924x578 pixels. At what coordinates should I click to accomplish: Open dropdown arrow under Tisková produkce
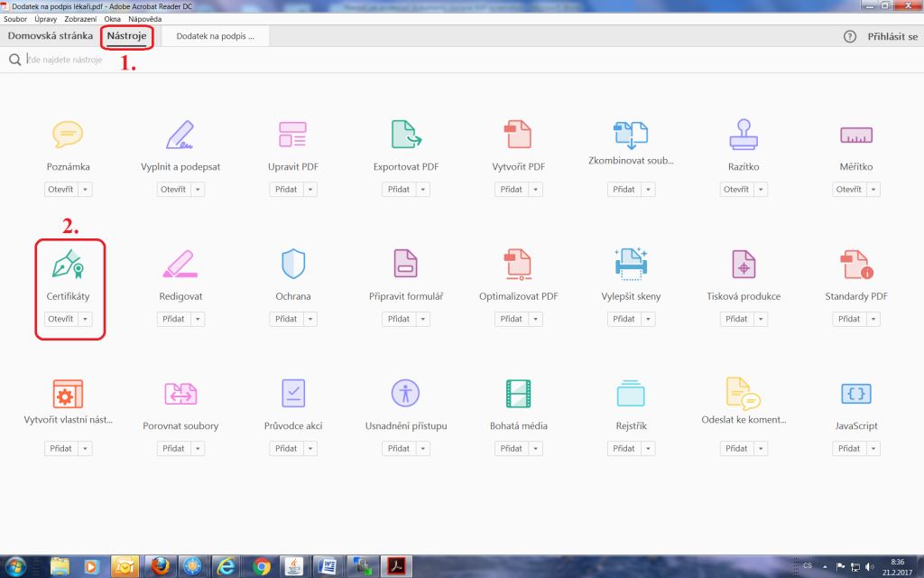tap(761, 319)
